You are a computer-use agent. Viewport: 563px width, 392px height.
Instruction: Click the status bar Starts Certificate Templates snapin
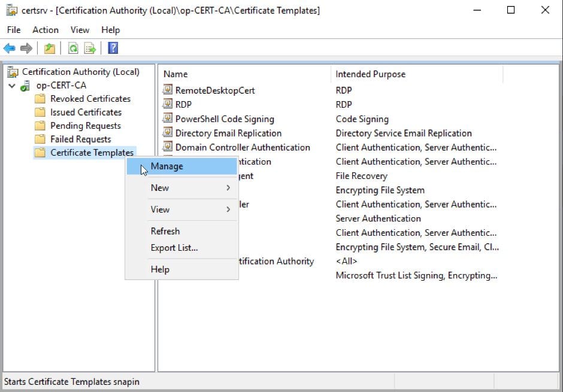(72, 382)
